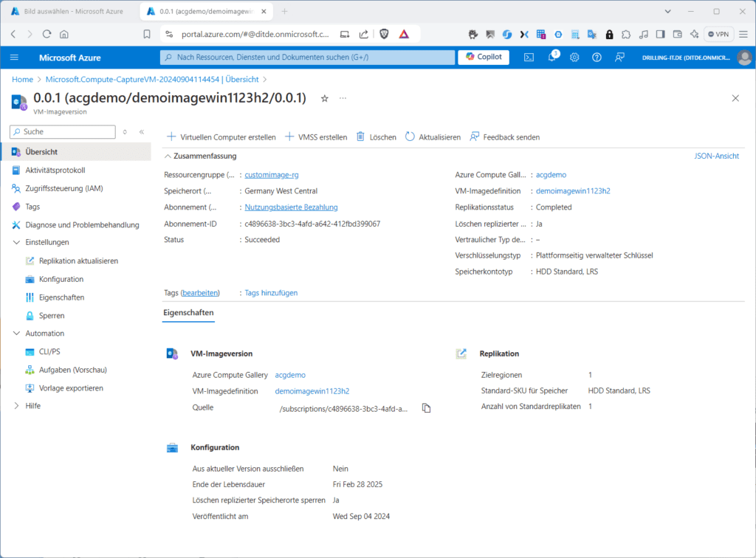Click the bearbeiten link beside Tags
Viewport: 756px width, 558px height.
pyautogui.click(x=201, y=293)
